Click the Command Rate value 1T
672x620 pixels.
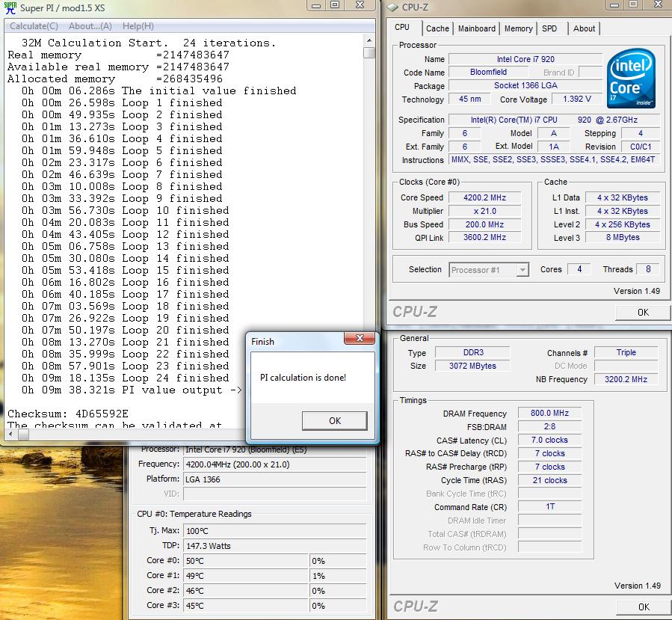click(x=549, y=507)
